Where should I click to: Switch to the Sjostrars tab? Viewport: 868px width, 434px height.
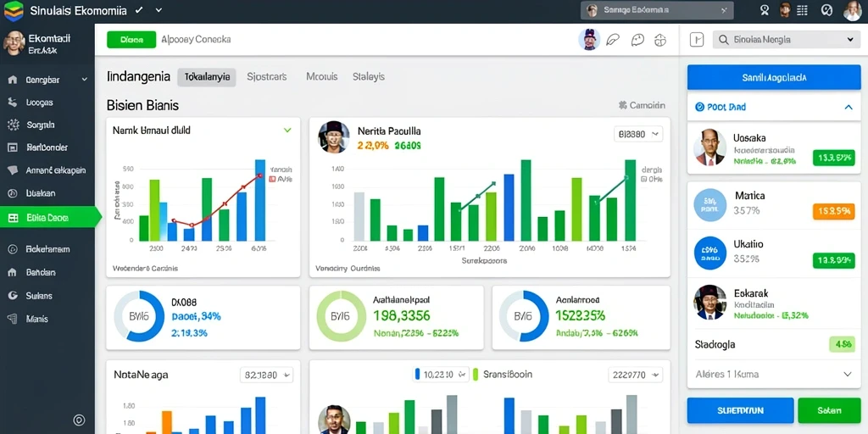(x=267, y=77)
